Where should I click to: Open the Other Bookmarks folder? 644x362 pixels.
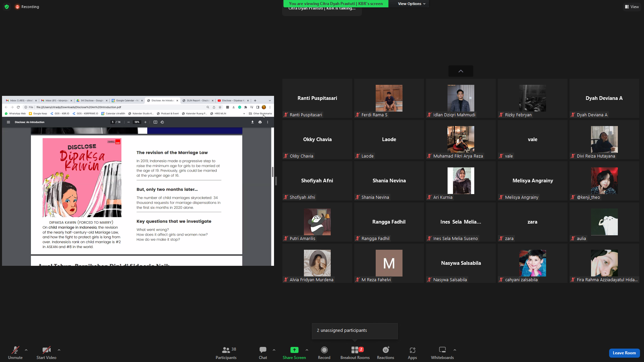point(260,114)
